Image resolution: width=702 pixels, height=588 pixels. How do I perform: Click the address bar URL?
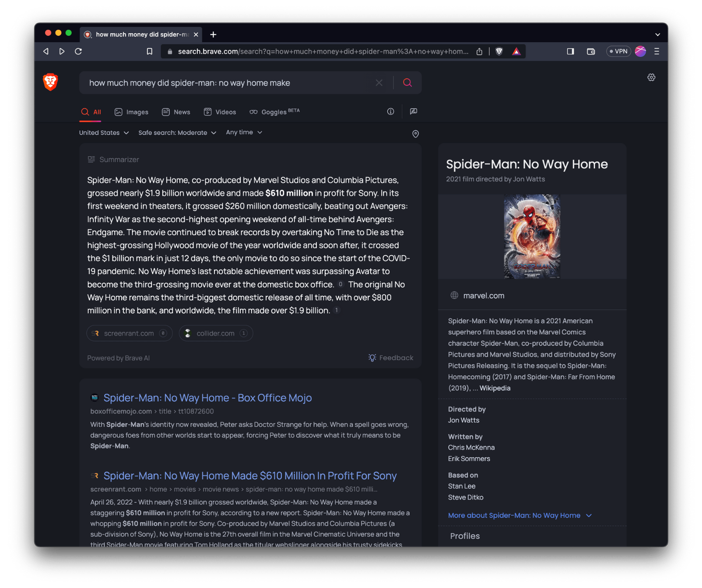[323, 52]
